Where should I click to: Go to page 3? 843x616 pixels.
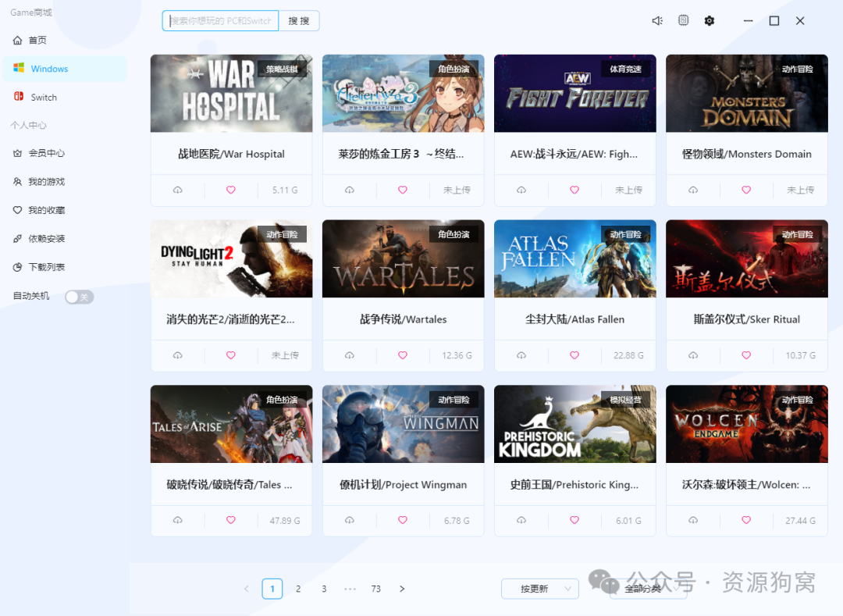[324, 589]
